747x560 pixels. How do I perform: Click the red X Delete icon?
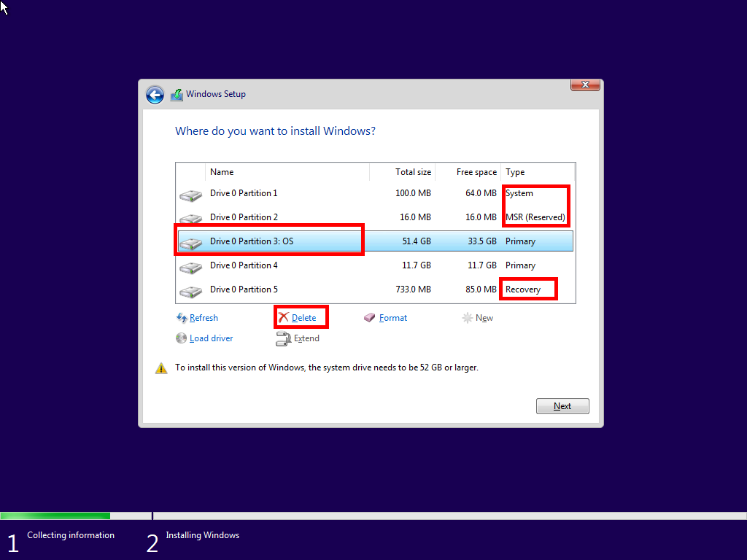[x=284, y=317]
